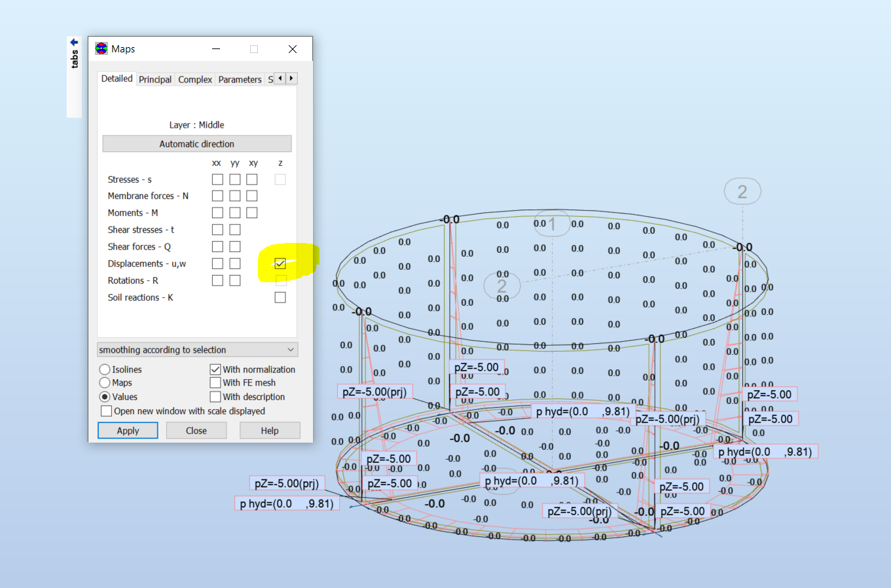Apply the current map settings
This screenshot has width=891, height=588.
click(x=128, y=430)
